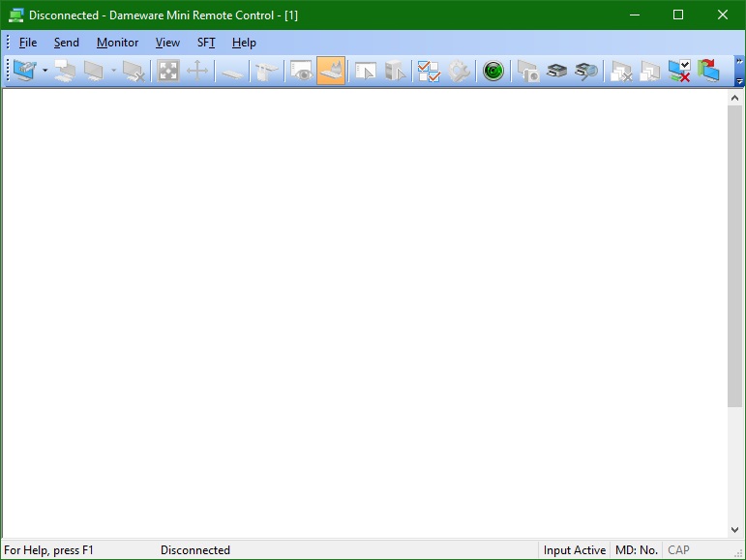746x560 pixels.
Task: Open the File menu
Action: pyautogui.click(x=28, y=43)
